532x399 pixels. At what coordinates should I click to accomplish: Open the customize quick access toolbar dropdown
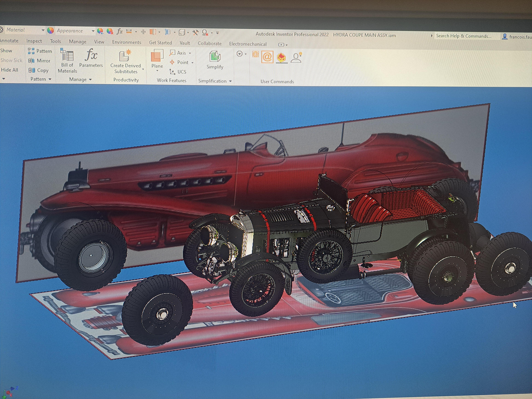(217, 33)
